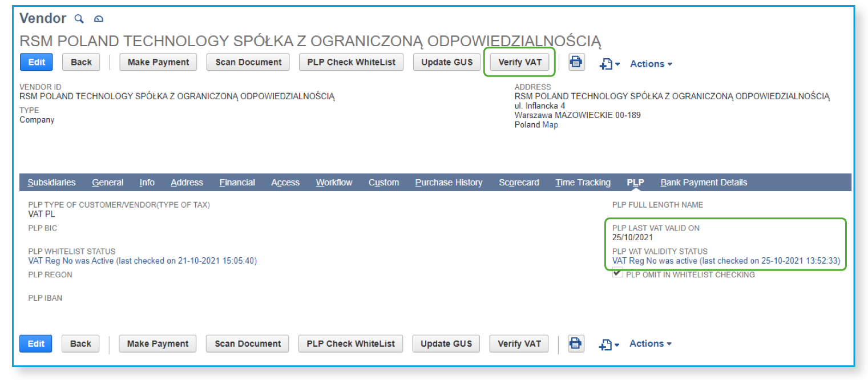The image size is (868, 380).
Task: Switch to the Workflow tab
Action: [x=334, y=183]
